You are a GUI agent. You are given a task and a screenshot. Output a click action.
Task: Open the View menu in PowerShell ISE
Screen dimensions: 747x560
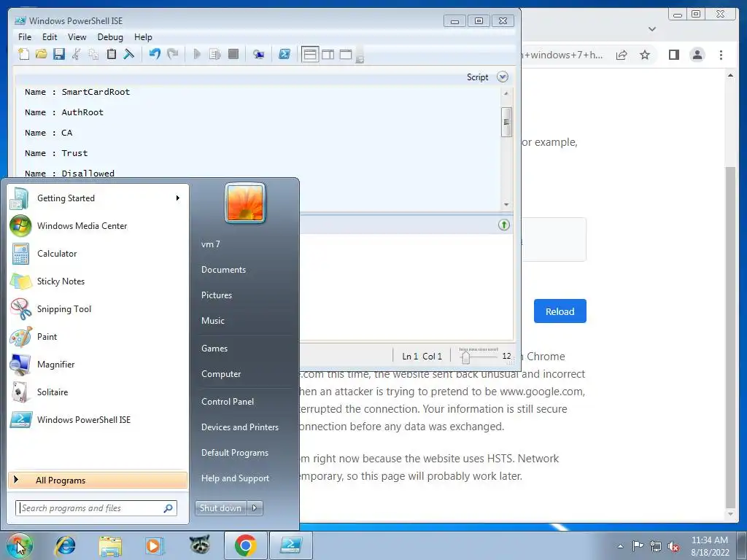pos(77,37)
